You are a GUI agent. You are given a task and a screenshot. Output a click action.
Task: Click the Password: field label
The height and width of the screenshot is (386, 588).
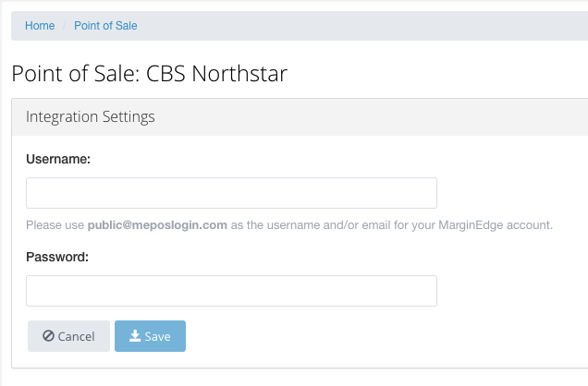(x=57, y=257)
